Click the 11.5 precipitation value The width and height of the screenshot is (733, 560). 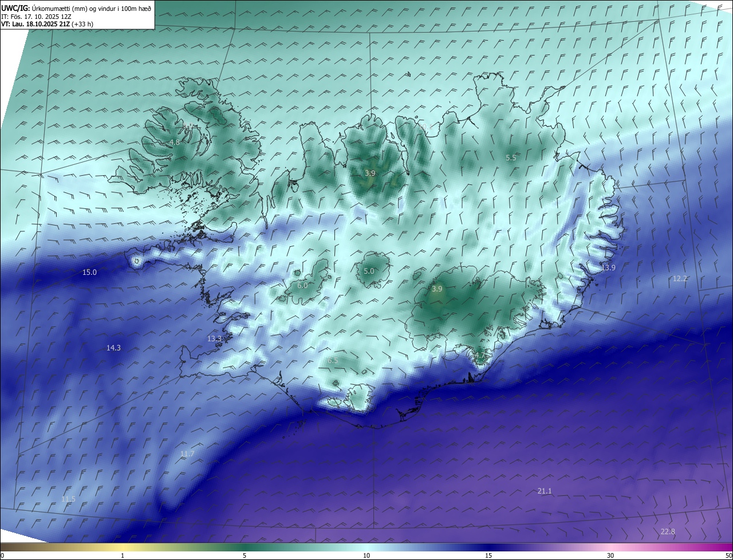(68, 499)
